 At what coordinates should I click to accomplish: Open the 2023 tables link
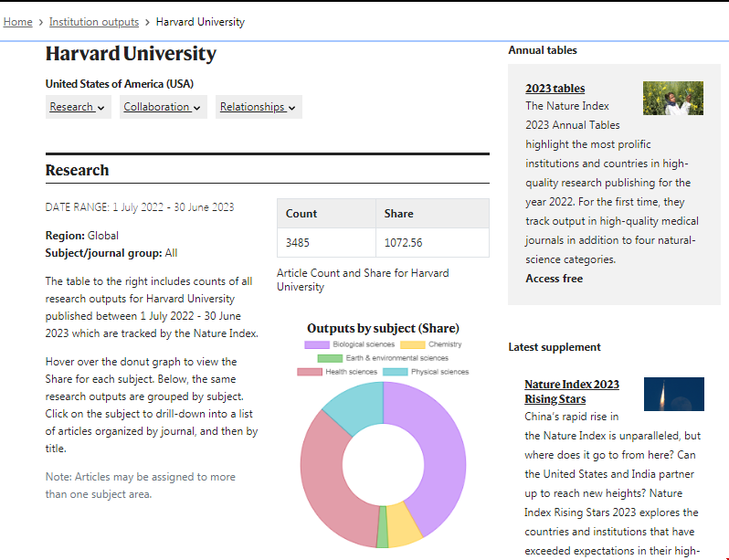point(555,89)
